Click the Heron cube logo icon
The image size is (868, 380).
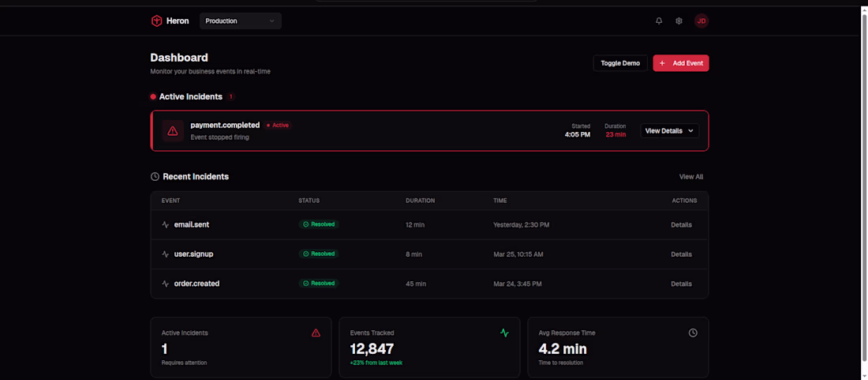click(x=157, y=21)
